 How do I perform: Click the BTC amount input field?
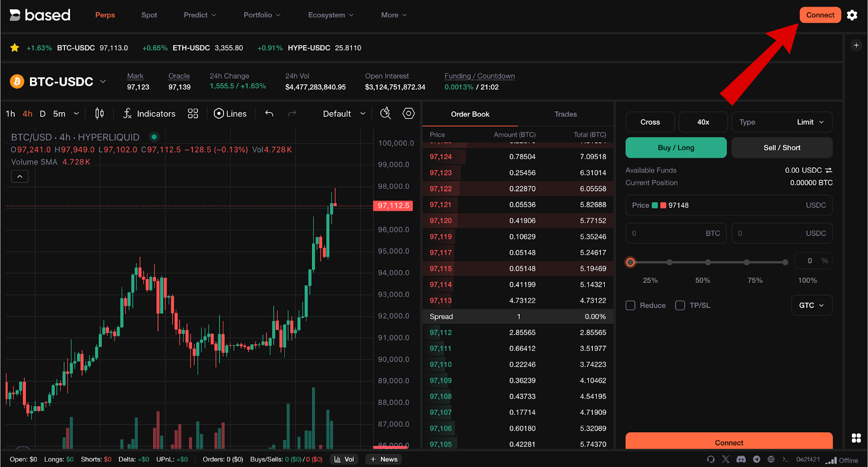click(676, 233)
